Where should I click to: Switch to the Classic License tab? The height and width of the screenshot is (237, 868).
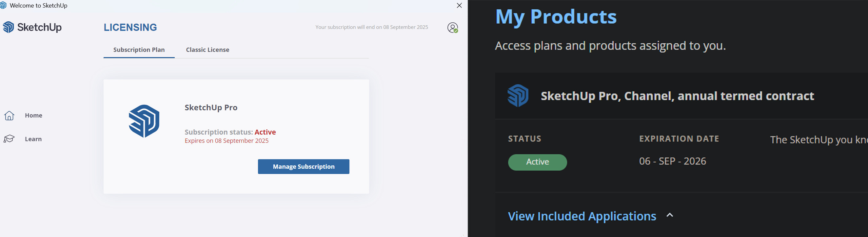(x=207, y=50)
